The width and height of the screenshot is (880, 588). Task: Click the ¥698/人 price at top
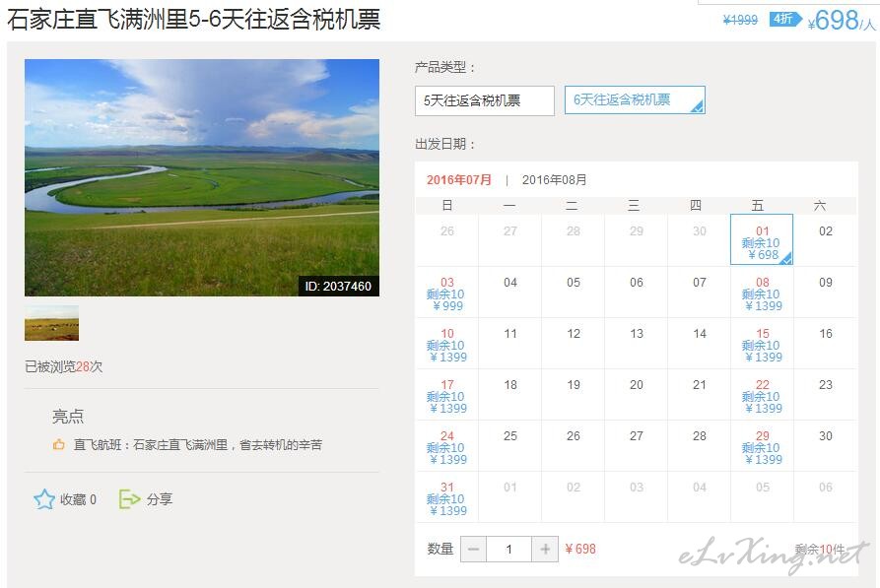(x=842, y=21)
